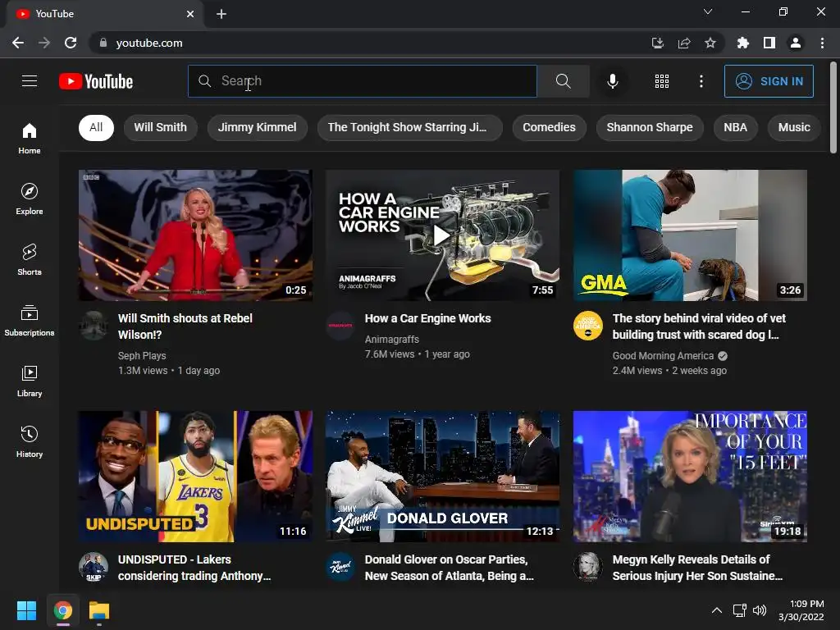
Task: Open Explore in sidebar
Action: [x=30, y=199]
